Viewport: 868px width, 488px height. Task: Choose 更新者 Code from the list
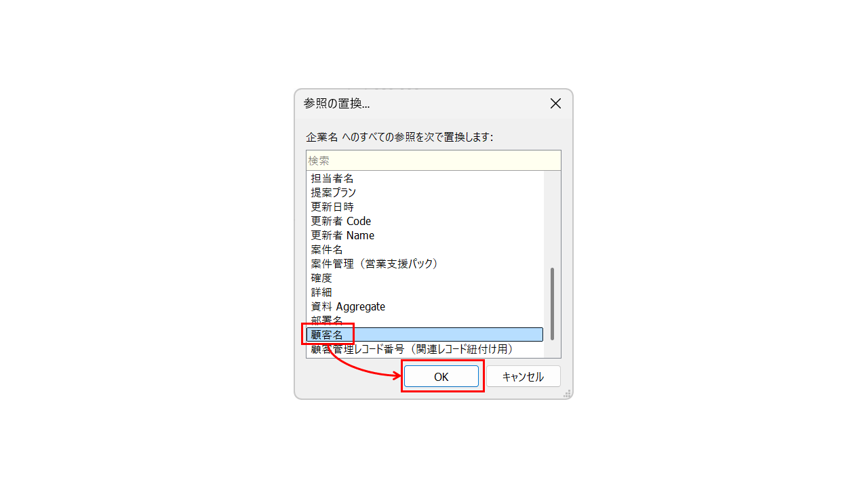[425, 221]
